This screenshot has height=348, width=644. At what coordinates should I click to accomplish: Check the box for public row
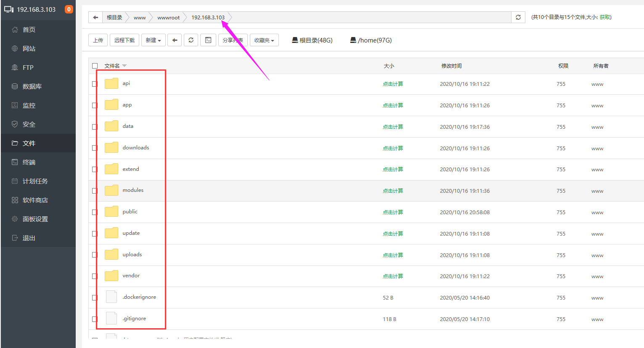coord(95,212)
